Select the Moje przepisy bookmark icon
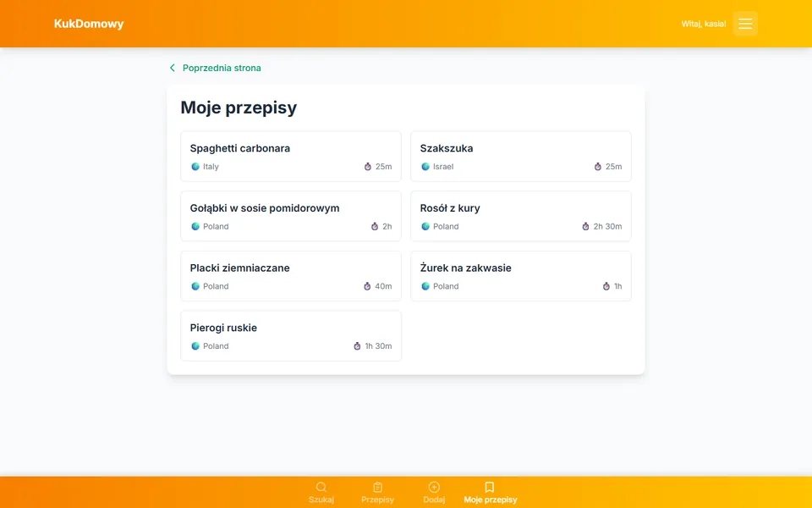The height and width of the screenshot is (508, 812). (x=490, y=488)
